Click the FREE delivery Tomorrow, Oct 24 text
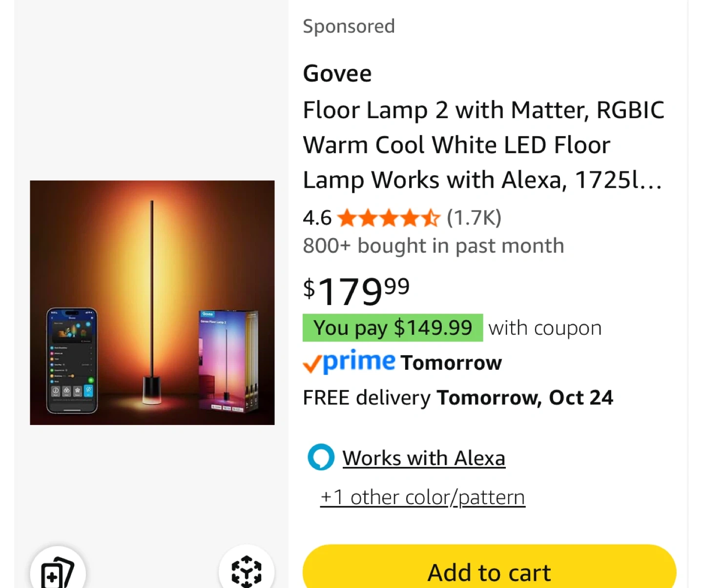 [x=457, y=398]
